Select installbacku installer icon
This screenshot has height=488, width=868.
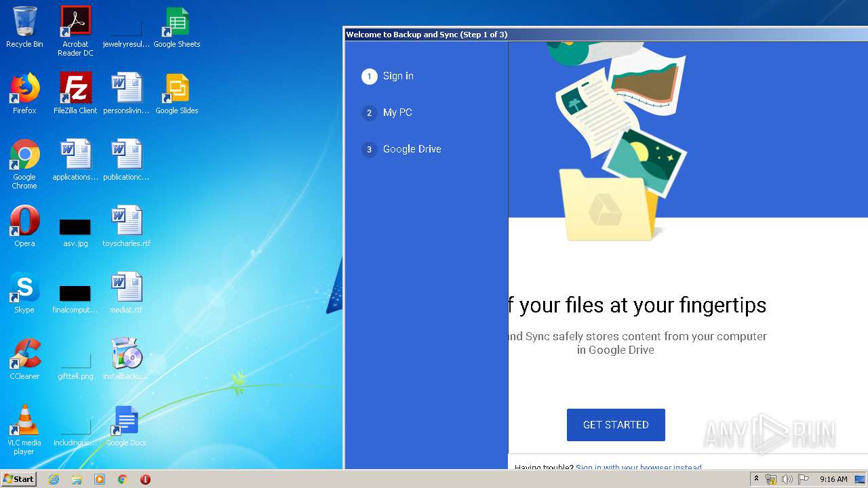point(126,359)
